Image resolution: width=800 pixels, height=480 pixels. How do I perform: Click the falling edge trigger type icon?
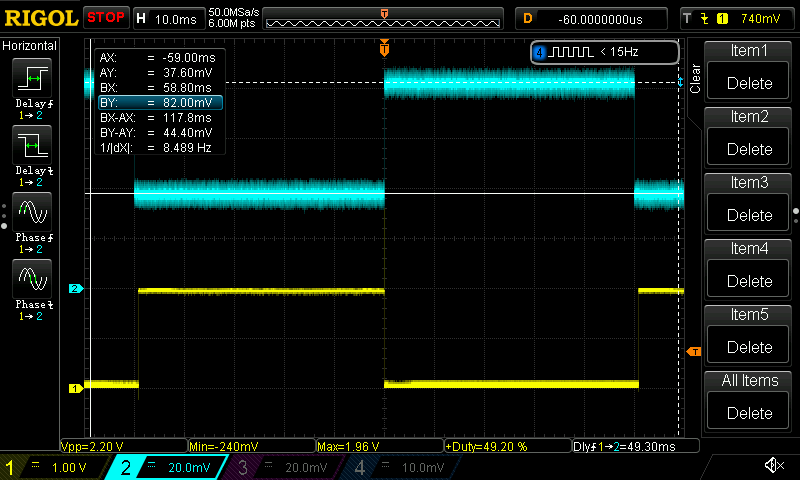tap(705, 19)
